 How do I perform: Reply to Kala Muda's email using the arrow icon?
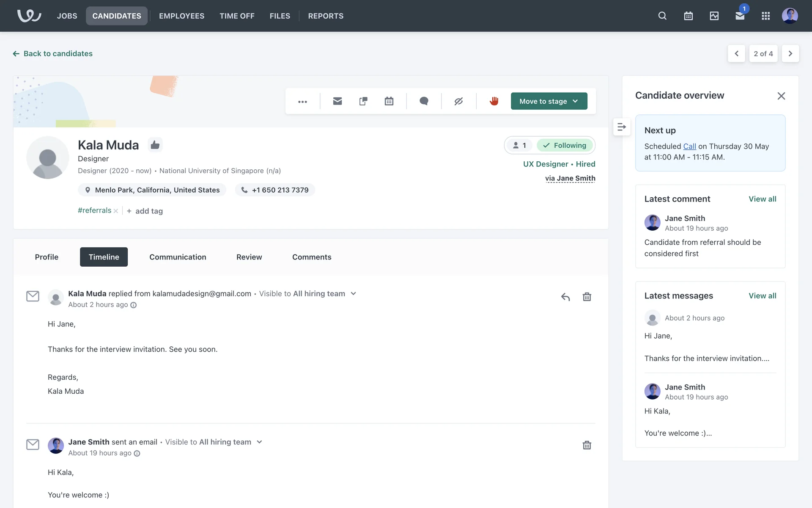point(565,297)
